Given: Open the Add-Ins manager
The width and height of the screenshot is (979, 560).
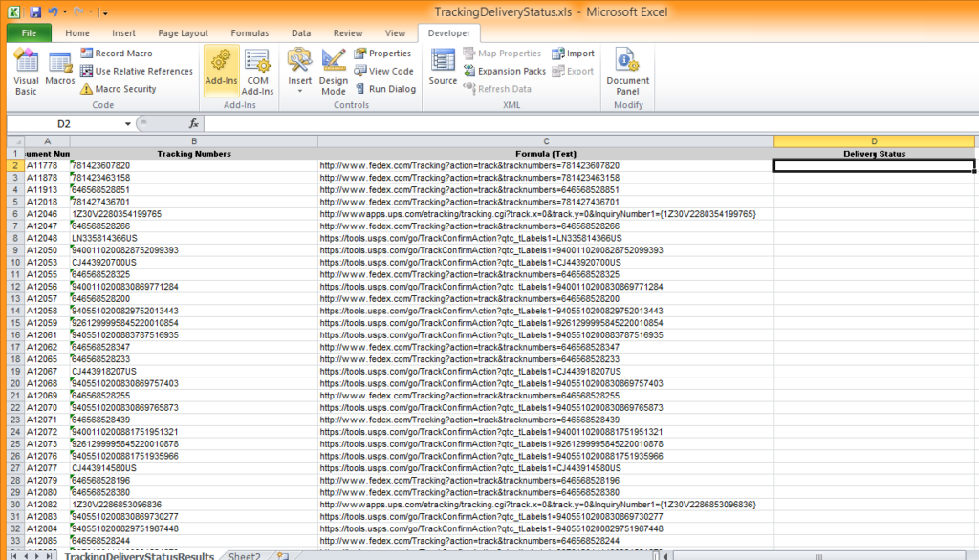Looking at the screenshot, I should point(221,71).
